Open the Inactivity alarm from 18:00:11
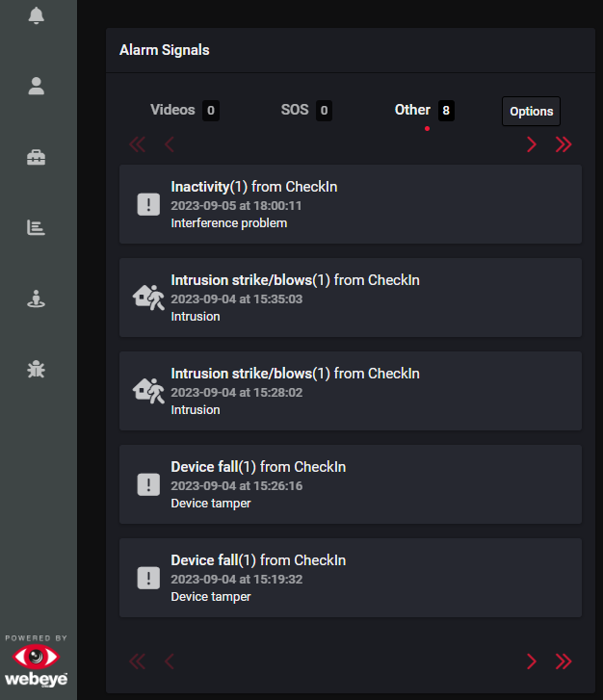Screen dimensions: 603x700 pos(350,204)
